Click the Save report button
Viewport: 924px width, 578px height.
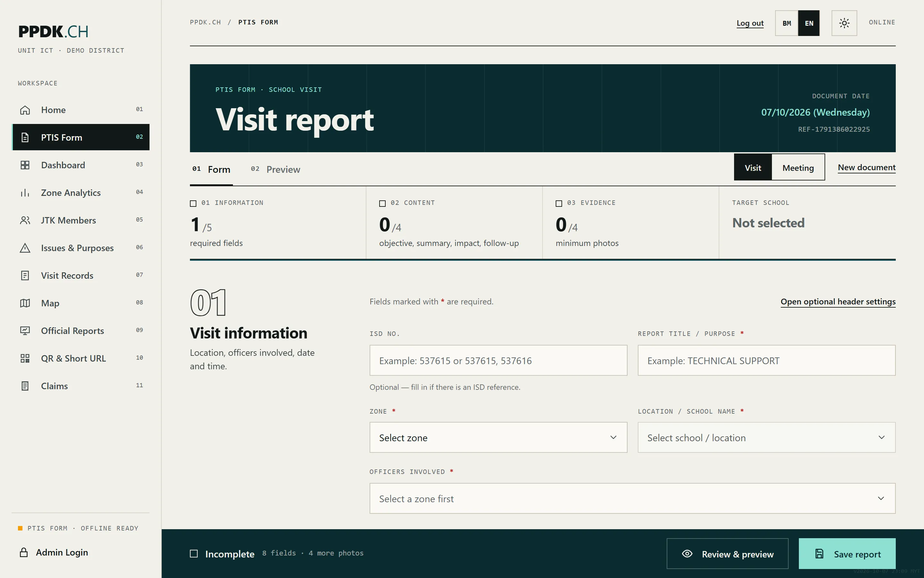pos(847,554)
